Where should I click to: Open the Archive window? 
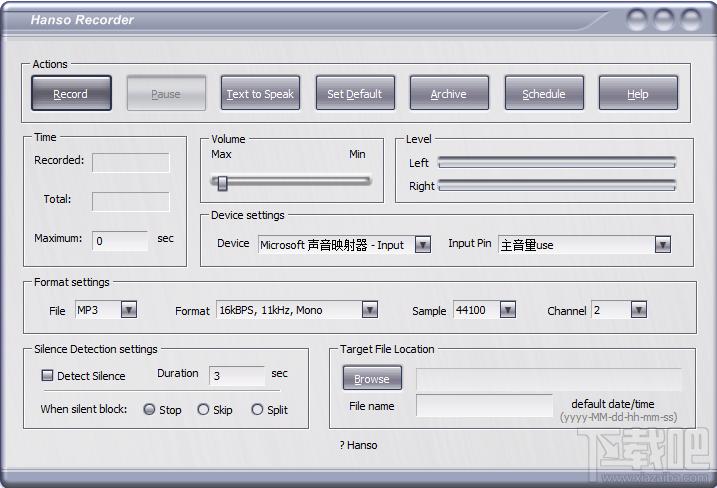point(449,93)
